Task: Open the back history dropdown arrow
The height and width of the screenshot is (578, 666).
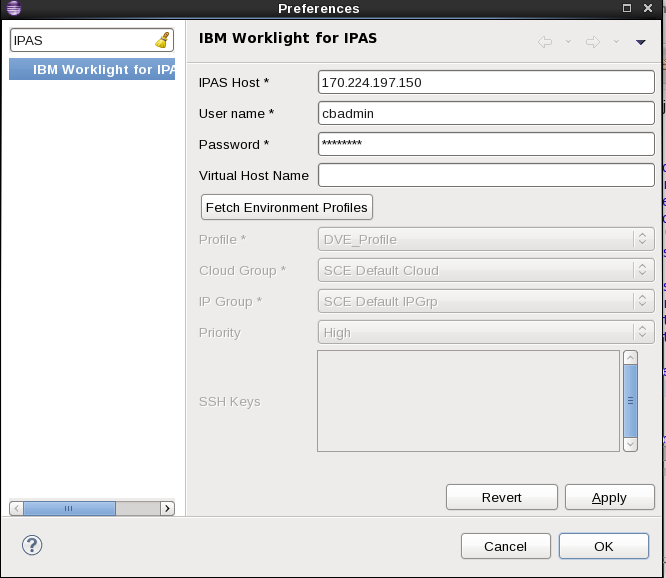Action: (x=568, y=42)
